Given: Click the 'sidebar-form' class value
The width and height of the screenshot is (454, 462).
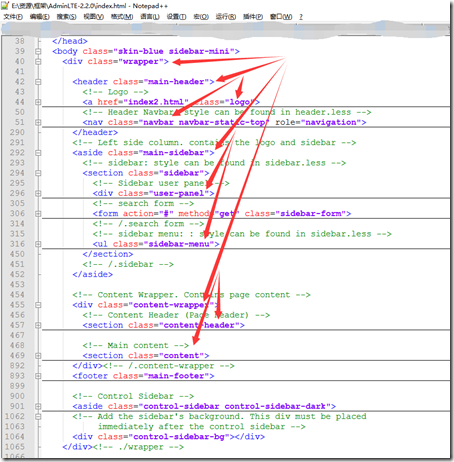Looking at the screenshot, I should coord(311,214).
